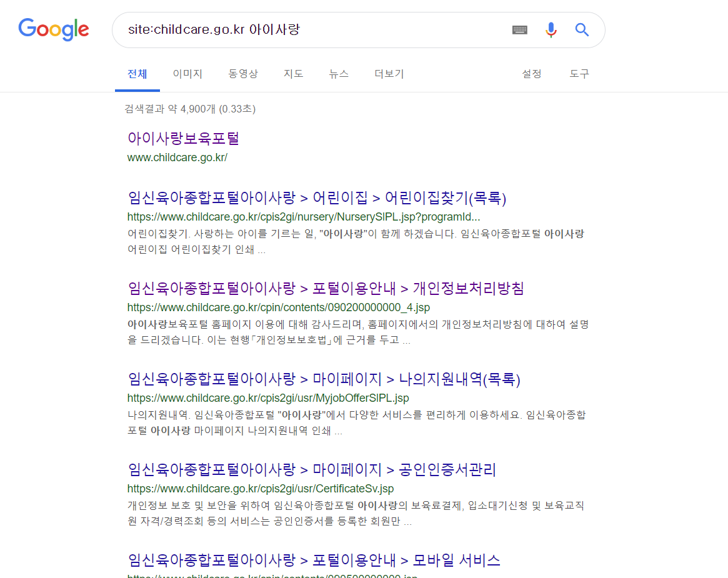Switch to the 이미지 tab
Viewport: 728px width, 578px height.
click(187, 74)
